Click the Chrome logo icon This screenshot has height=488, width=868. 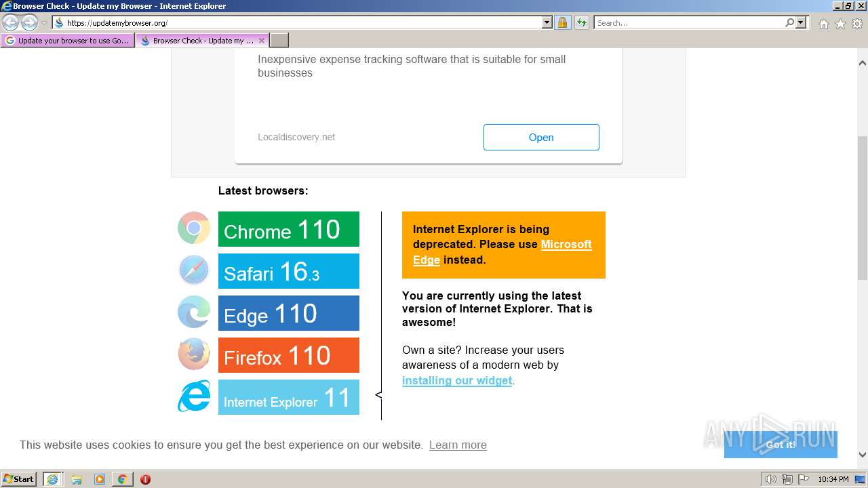(x=194, y=228)
